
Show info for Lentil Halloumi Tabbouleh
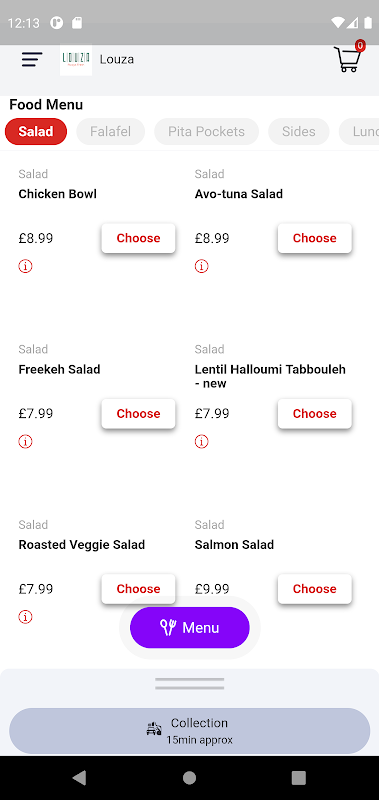pos(201,441)
